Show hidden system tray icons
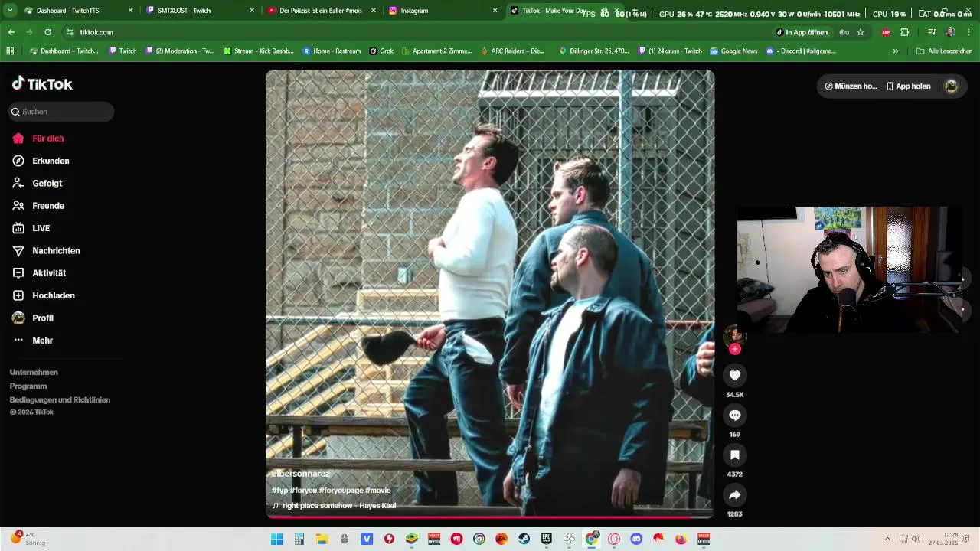The width and height of the screenshot is (980, 551). (x=887, y=539)
